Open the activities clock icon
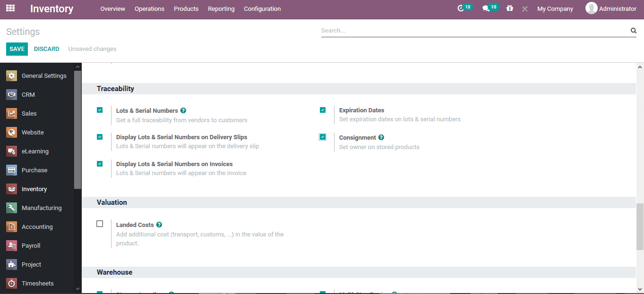The width and height of the screenshot is (644, 294). coord(462,8)
